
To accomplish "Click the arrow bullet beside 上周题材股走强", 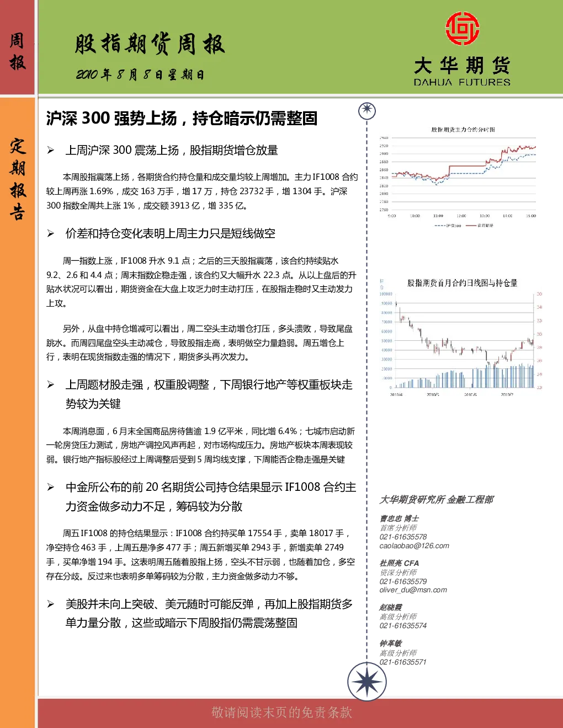I will (x=51, y=385).
